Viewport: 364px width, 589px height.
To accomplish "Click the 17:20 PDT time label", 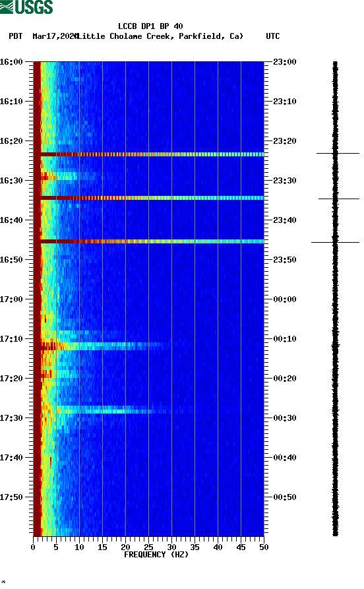I will click(x=11, y=379).
